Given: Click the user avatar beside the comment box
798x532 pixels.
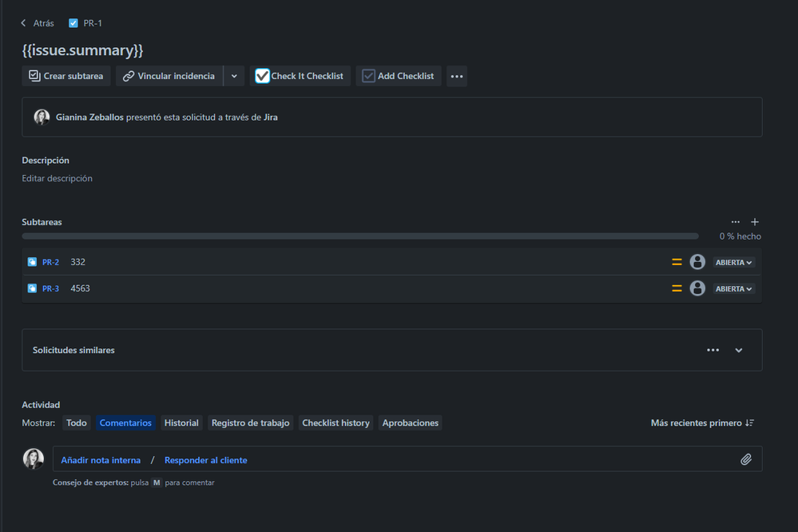Looking at the screenshot, I should click(33, 459).
